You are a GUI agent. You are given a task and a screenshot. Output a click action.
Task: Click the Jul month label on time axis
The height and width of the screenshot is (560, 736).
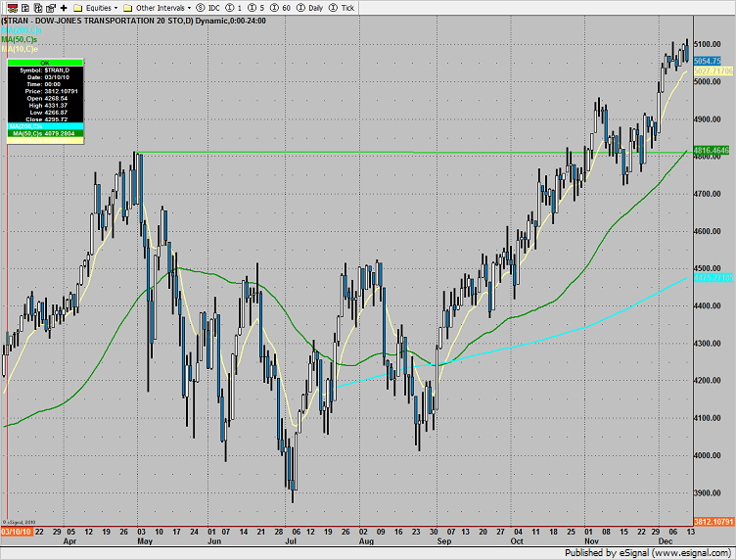[x=291, y=541]
